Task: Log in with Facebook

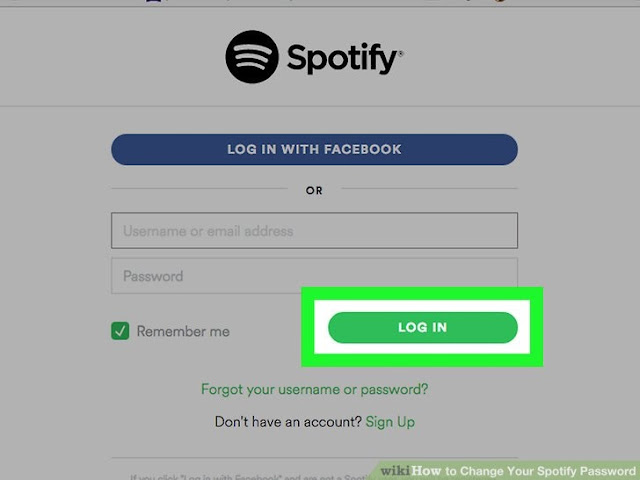Action: [314, 149]
